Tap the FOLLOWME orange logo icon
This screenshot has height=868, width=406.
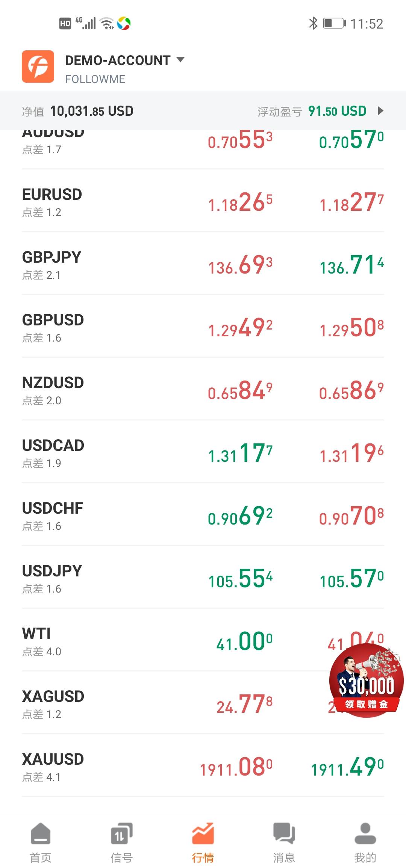[38, 67]
